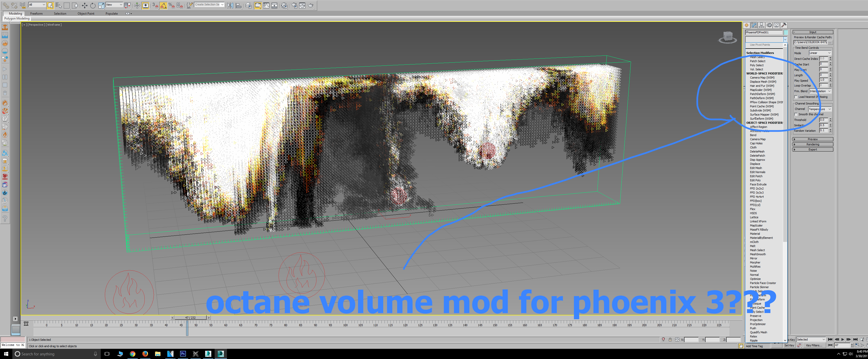Toggle the Angle Snap icon
868x359 pixels.
point(163,5)
